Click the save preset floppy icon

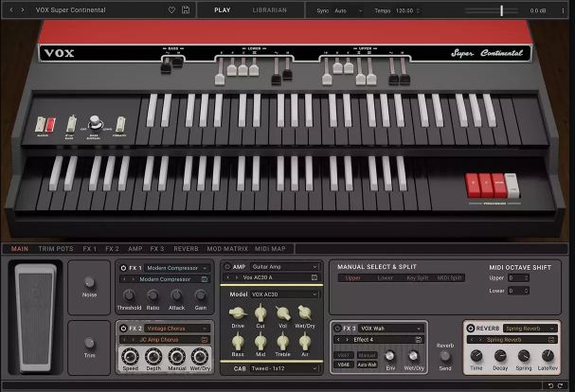[186, 9]
